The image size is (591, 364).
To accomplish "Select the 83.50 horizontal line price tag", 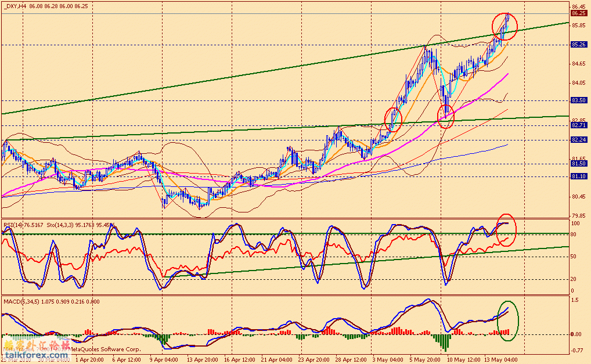I will pyautogui.click(x=579, y=100).
